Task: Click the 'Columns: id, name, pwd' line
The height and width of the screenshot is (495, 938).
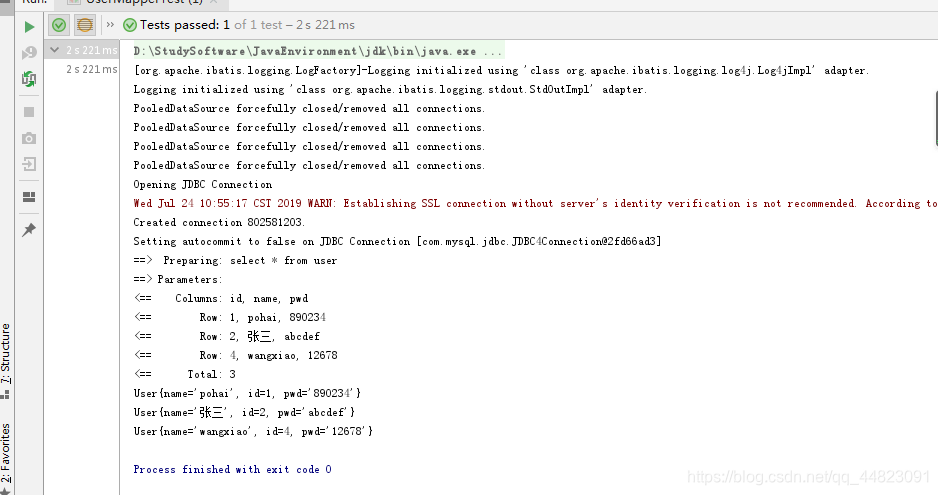Action: click(x=221, y=298)
